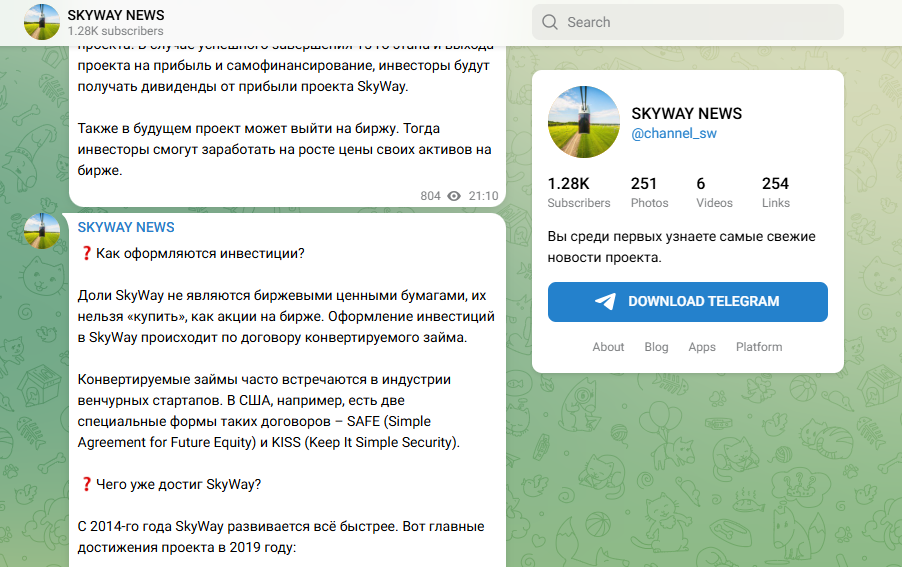
Task: Click the message author avatar beside post
Action: tap(42, 231)
